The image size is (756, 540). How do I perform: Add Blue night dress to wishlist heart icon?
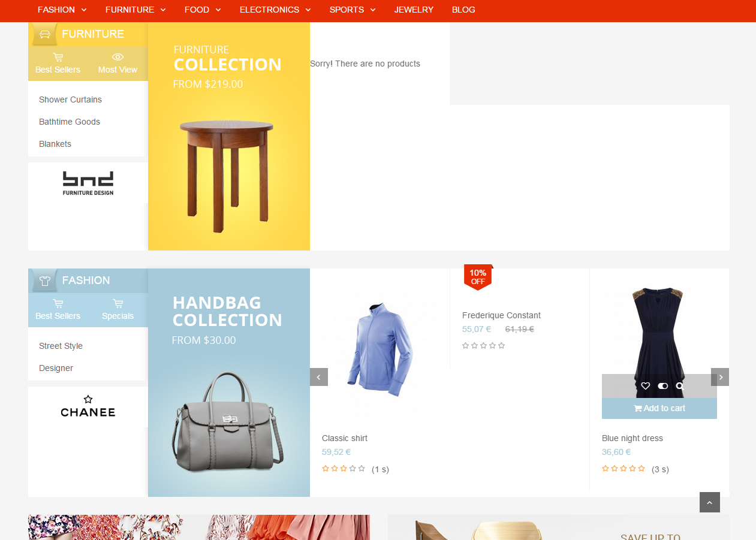click(645, 386)
